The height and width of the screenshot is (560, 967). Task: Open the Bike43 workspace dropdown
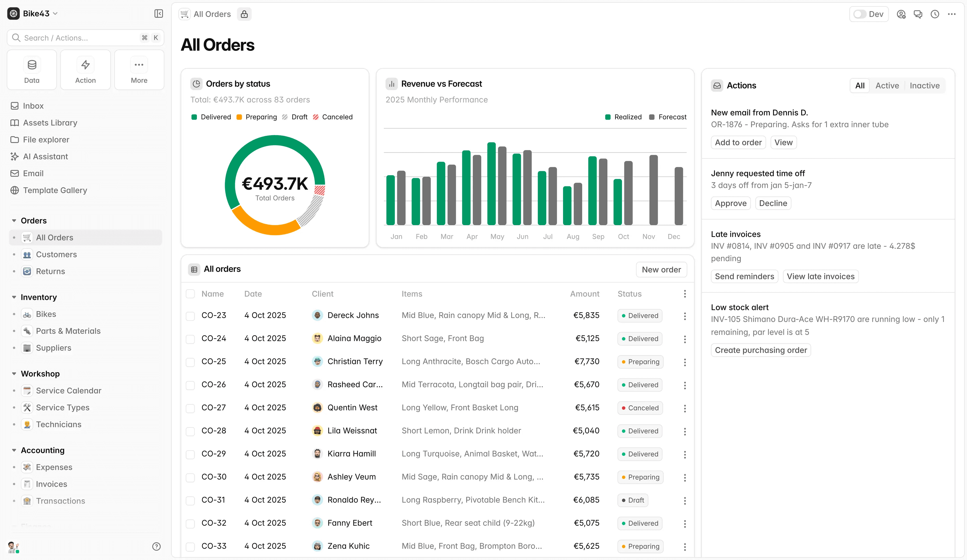tap(33, 13)
